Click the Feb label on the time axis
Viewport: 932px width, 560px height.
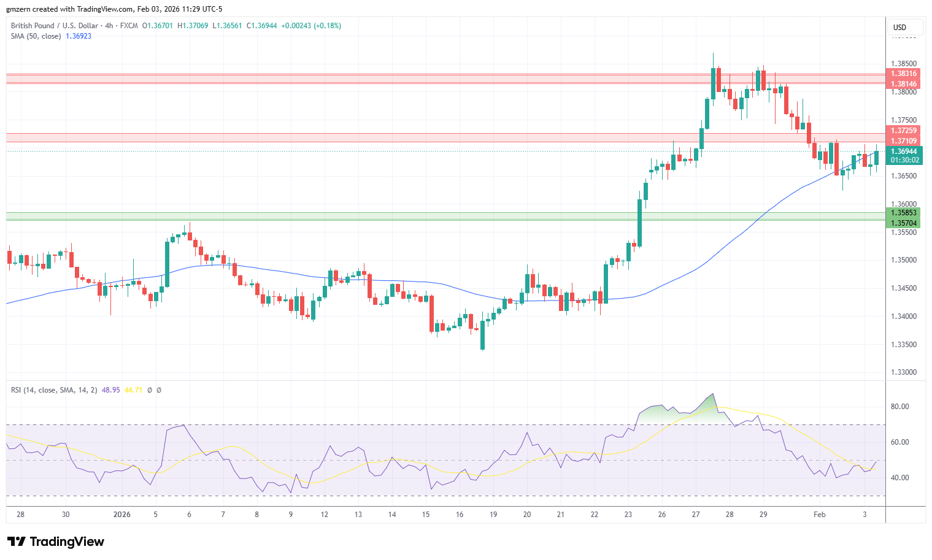tap(820, 515)
